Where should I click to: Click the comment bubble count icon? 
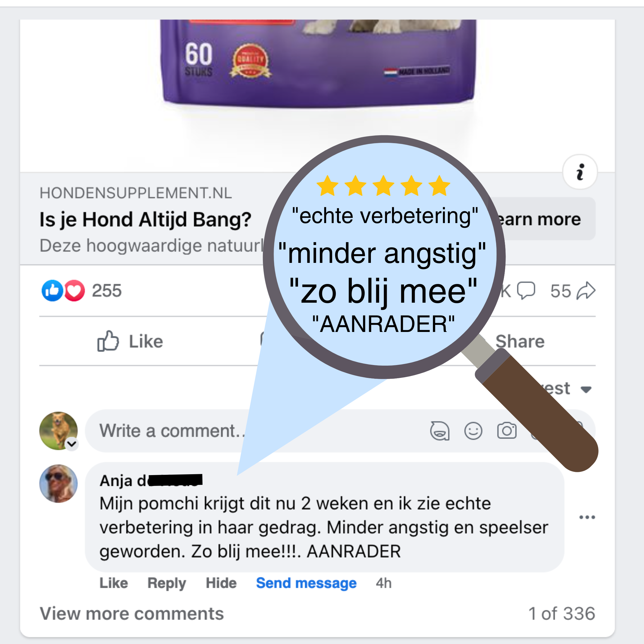526,291
